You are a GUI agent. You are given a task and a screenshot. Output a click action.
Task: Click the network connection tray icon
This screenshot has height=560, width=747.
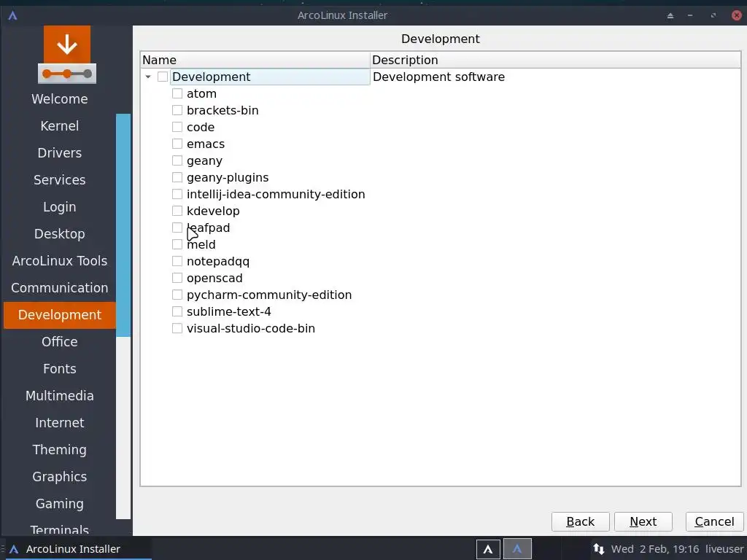(x=599, y=548)
